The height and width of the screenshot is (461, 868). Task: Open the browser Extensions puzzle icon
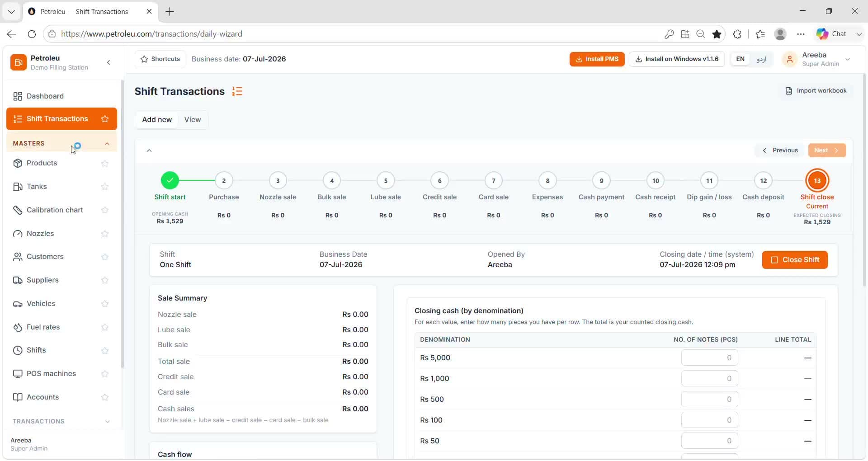coord(737,34)
